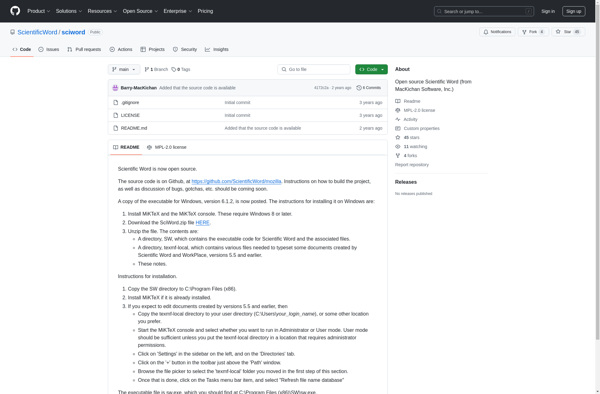Open the sciword repository link
Screen dimensions: 600x394
point(73,32)
